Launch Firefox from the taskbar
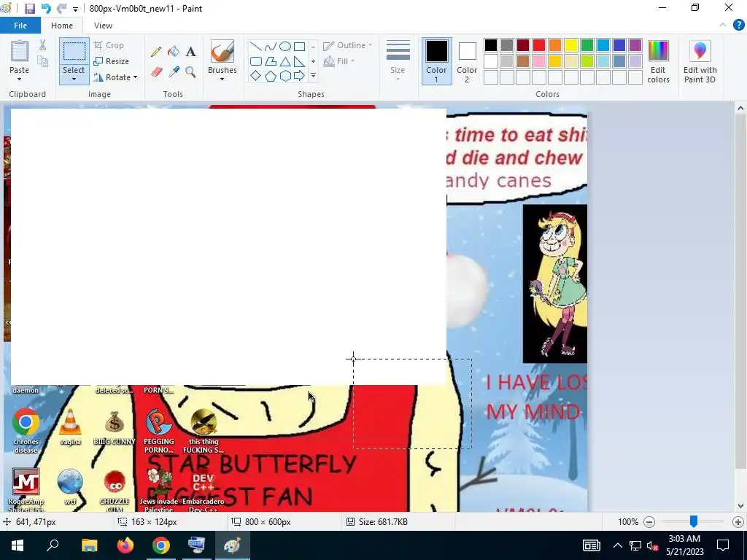This screenshot has width=747, height=560. pyautogui.click(x=125, y=545)
